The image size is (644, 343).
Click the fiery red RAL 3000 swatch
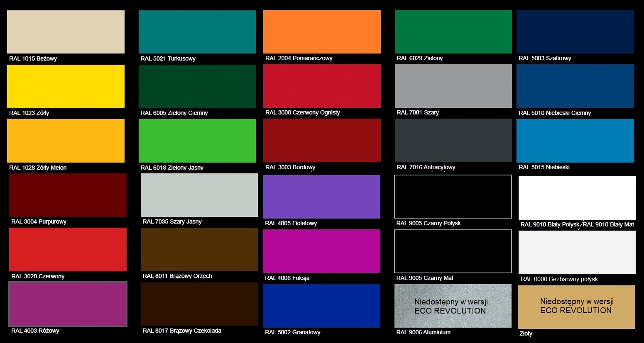click(322, 86)
